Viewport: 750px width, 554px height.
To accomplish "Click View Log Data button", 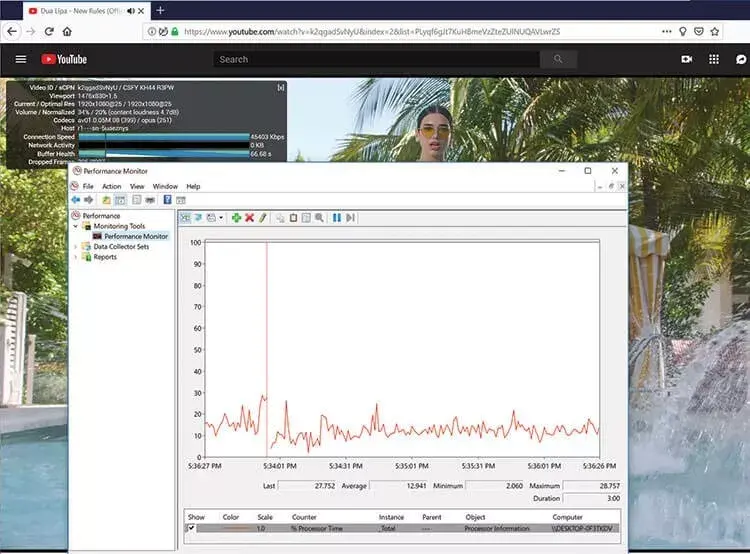I will (198, 218).
